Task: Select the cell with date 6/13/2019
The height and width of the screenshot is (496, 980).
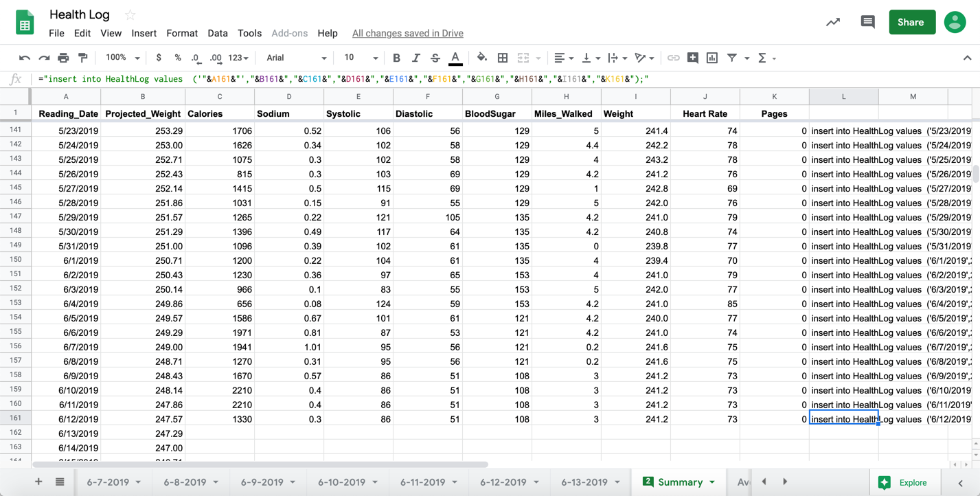Action: click(66, 433)
